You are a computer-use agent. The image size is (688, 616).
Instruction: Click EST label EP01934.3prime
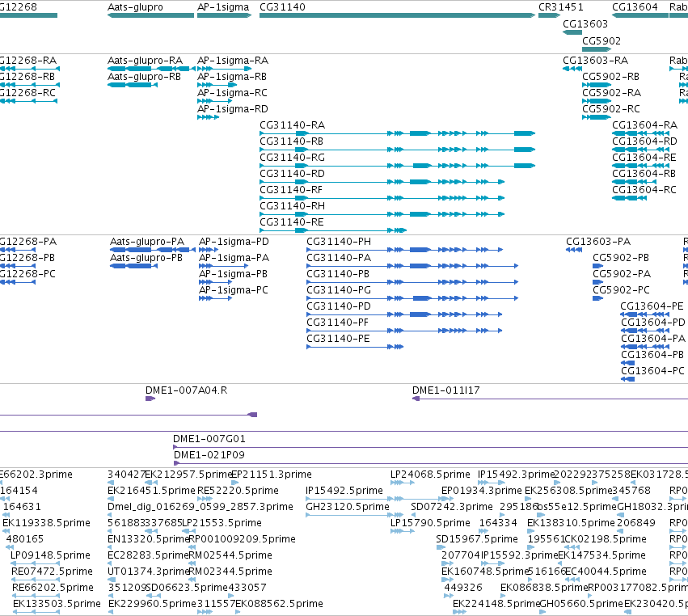pos(482,491)
